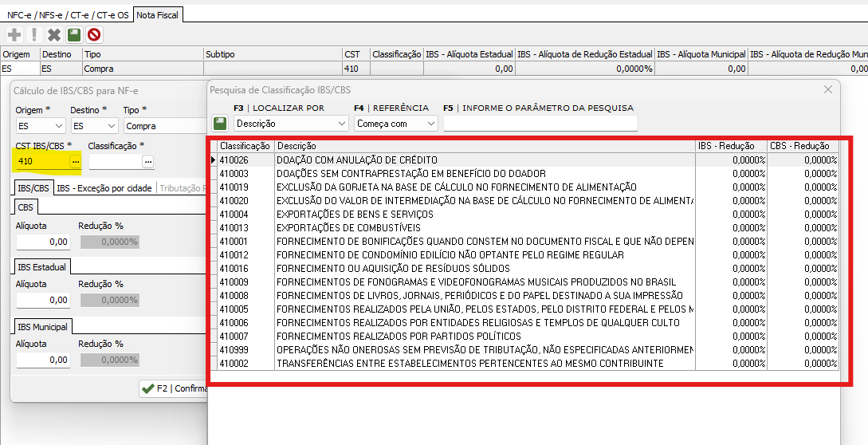Click the search parameter input field

[540, 124]
